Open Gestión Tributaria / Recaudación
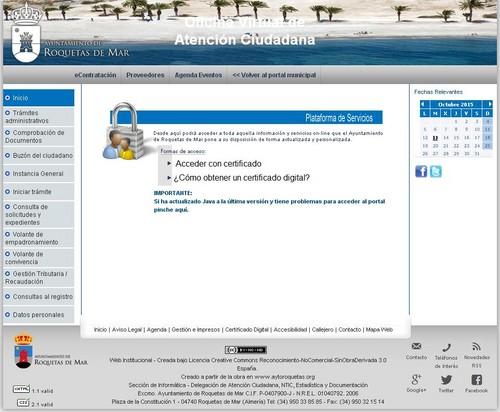This screenshot has width=500, height=412. point(39,277)
